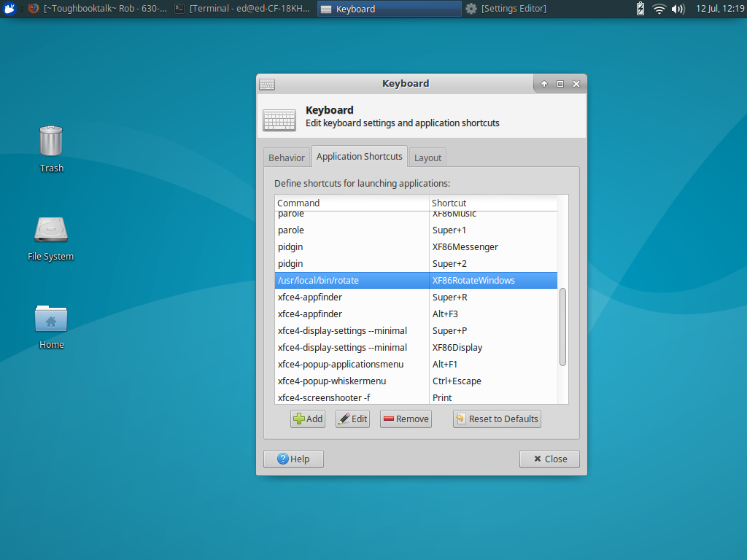The height and width of the screenshot is (560, 747).
Task: Open the Wi-Fi network indicator
Action: [659, 9]
